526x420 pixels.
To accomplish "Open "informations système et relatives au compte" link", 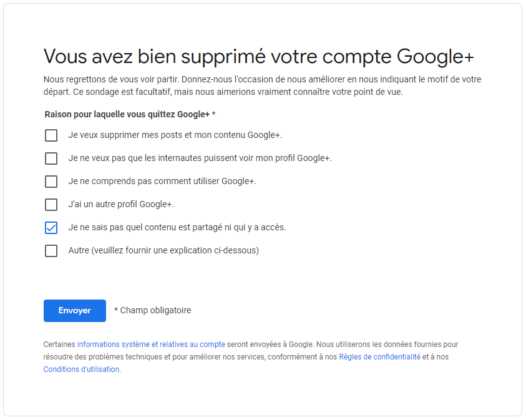I will pos(151,344).
